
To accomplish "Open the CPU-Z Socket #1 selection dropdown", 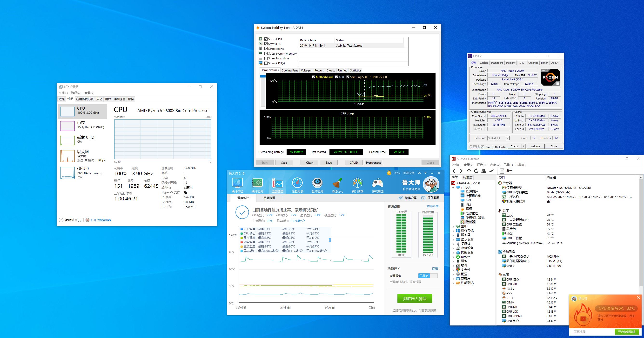I will [x=507, y=138].
